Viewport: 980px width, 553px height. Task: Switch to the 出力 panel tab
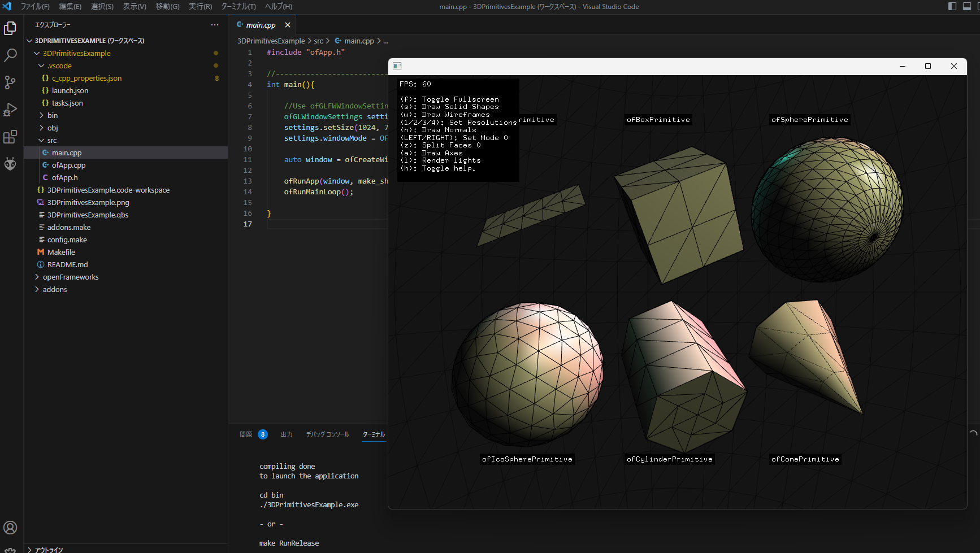(x=286, y=434)
